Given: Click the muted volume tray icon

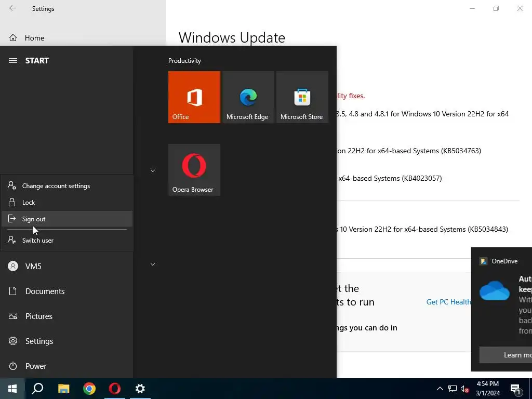Looking at the screenshot, I should tap(465, 389).
